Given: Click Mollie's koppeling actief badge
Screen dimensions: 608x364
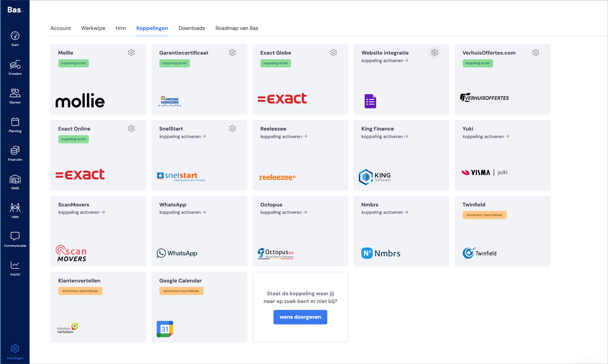Looking at the screenshot, I should tap(73, 63).
